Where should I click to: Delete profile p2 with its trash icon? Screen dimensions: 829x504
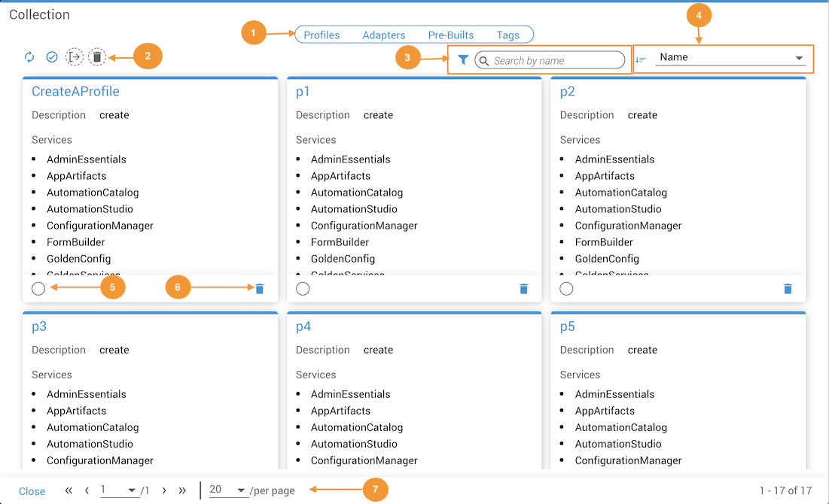[x=788, y=289]
